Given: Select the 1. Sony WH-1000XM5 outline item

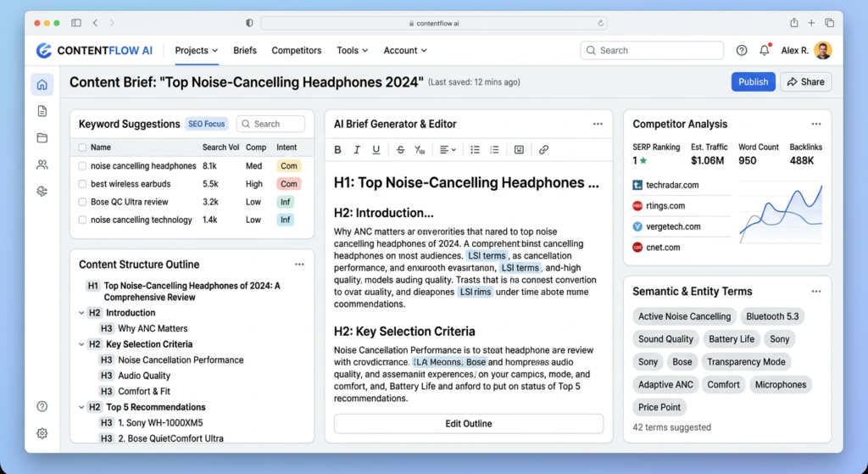Looking at the screenshot, I should [x=160, y=423].
